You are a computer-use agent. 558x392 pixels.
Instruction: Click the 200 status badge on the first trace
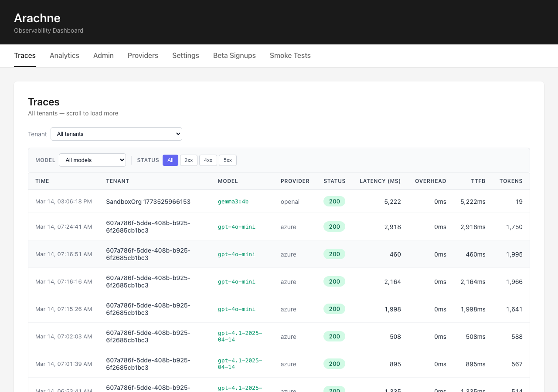pyautogui.click(x=334, y=201)
